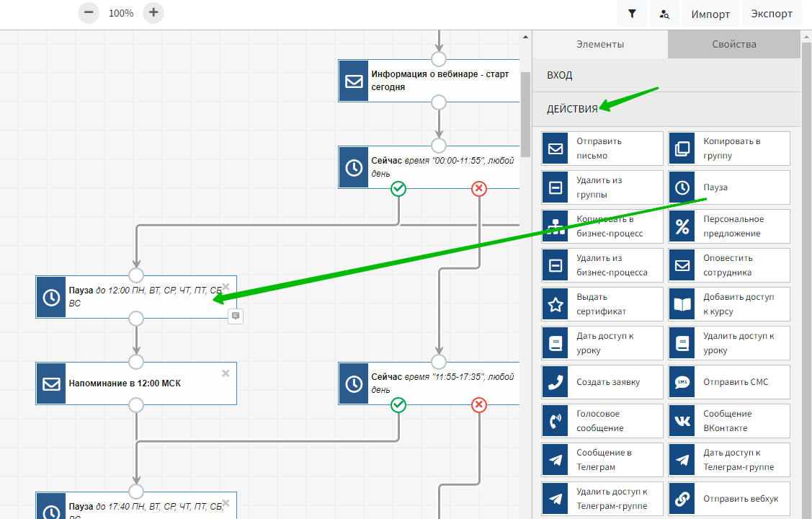Pick the Голосовое сообщение action
Image resolution: width=812 pixels, height=519 pixels.
point(602,421)
